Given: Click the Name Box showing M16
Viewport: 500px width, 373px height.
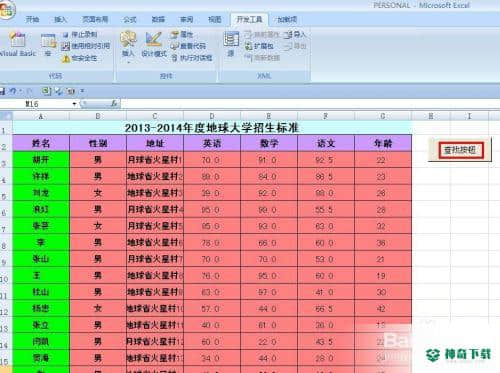Looking at the screenshot, I should 35,104.
